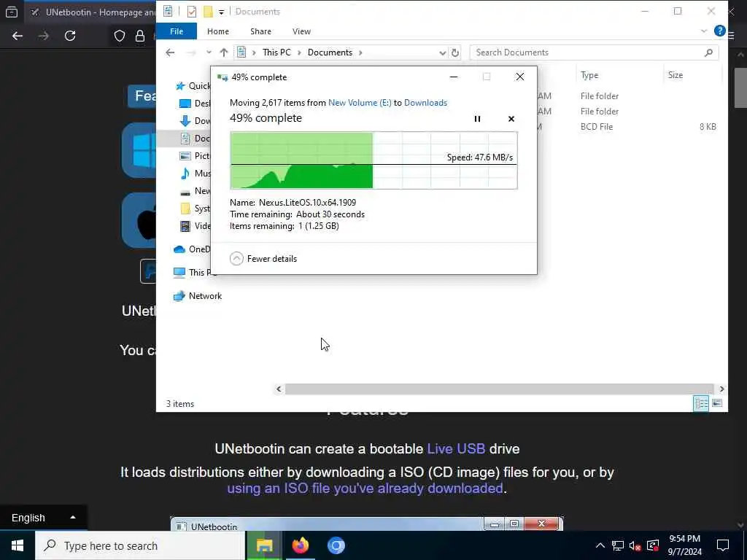
Task: Reload the UNetbootin page in browser
Action: pos(70,36)
